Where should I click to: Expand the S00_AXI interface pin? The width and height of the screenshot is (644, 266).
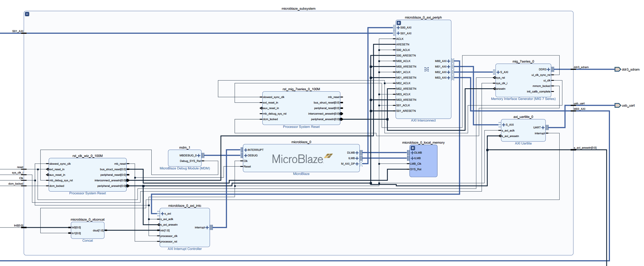tap(398, 28)
